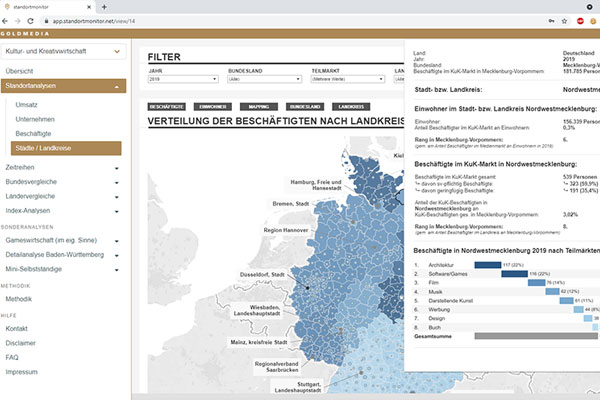Click the Werbung row label
Image resolution: width=600 pixels, height=400 pixels.
pyautogui.click(x=439, y=310)
